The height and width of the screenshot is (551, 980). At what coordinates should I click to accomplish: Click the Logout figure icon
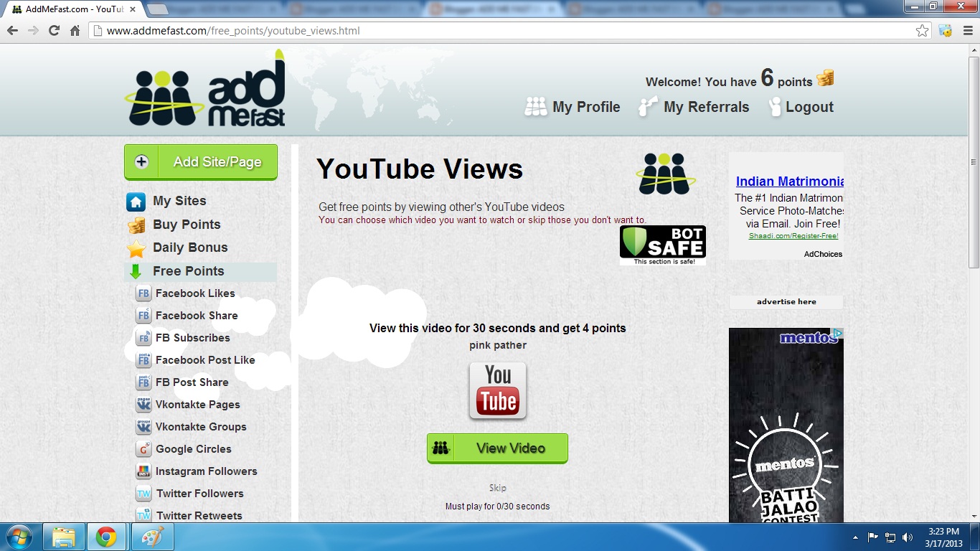click(x=775, y=107)
